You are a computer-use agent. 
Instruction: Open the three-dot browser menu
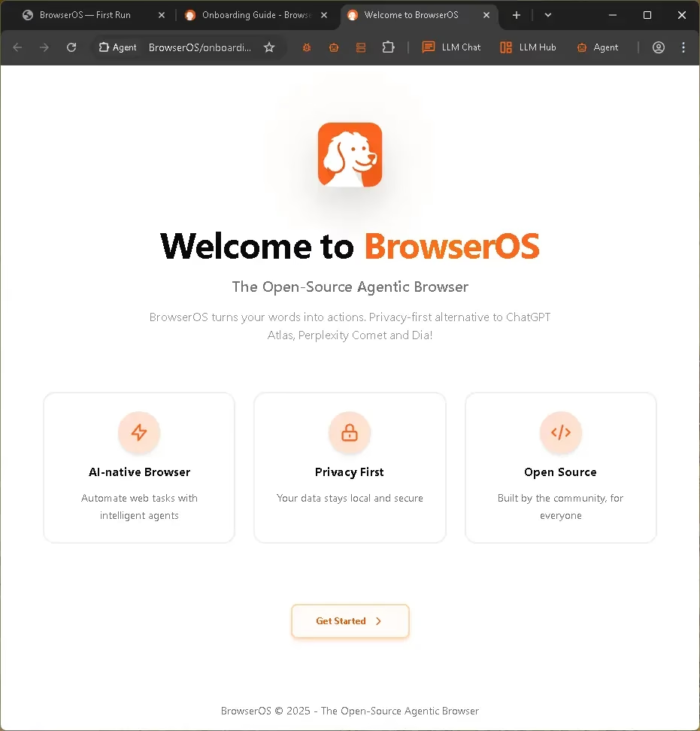(683, 47)
